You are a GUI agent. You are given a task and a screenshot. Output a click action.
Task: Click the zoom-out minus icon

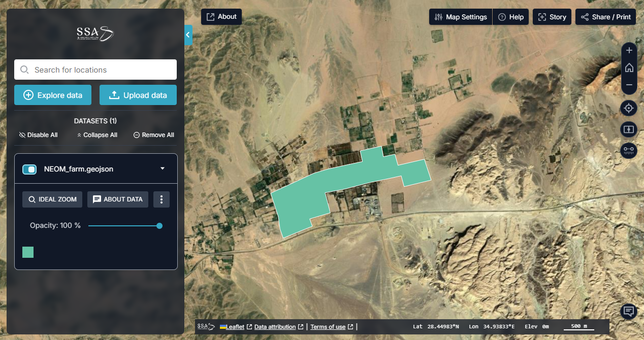(x=629, y=85)
